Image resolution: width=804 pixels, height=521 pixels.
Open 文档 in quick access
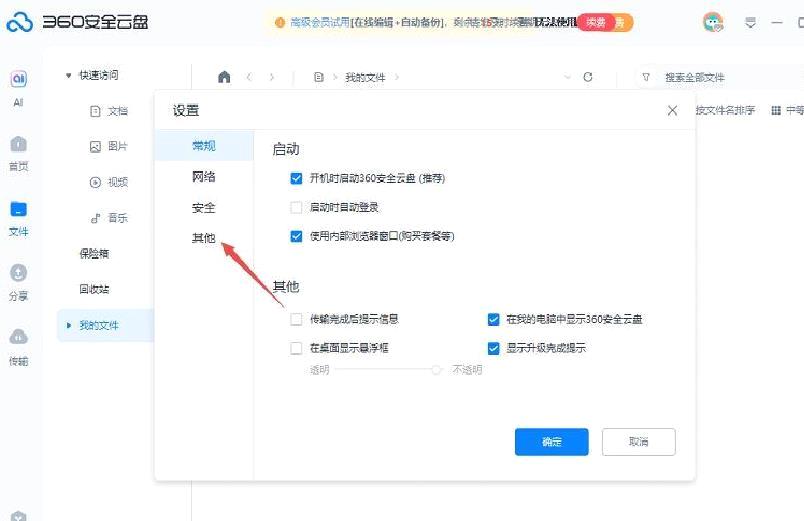(x=109, y=111)
